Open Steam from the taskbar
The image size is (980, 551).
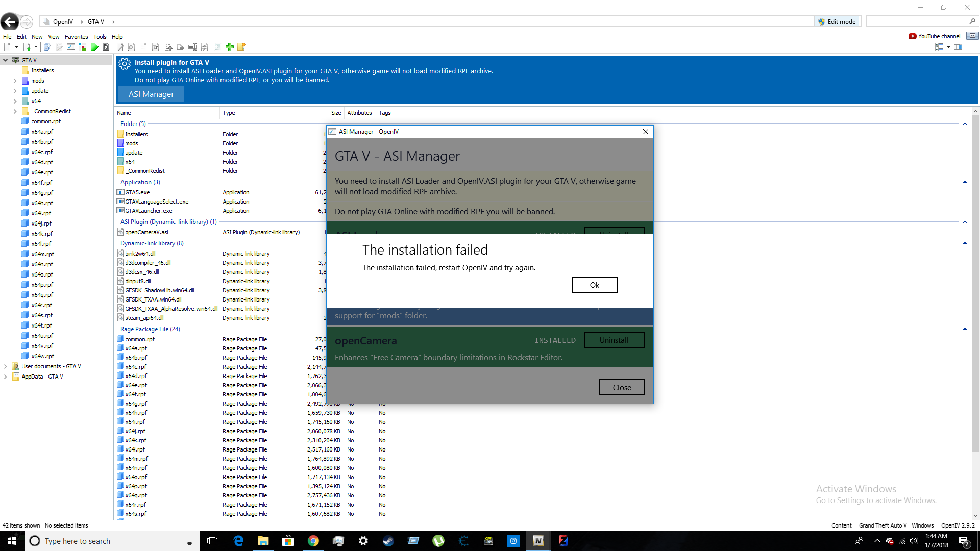click(388, 541)
